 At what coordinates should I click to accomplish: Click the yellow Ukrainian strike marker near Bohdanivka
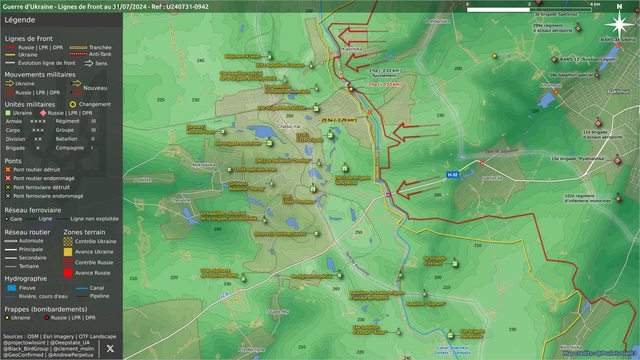[x=494, y=56]
